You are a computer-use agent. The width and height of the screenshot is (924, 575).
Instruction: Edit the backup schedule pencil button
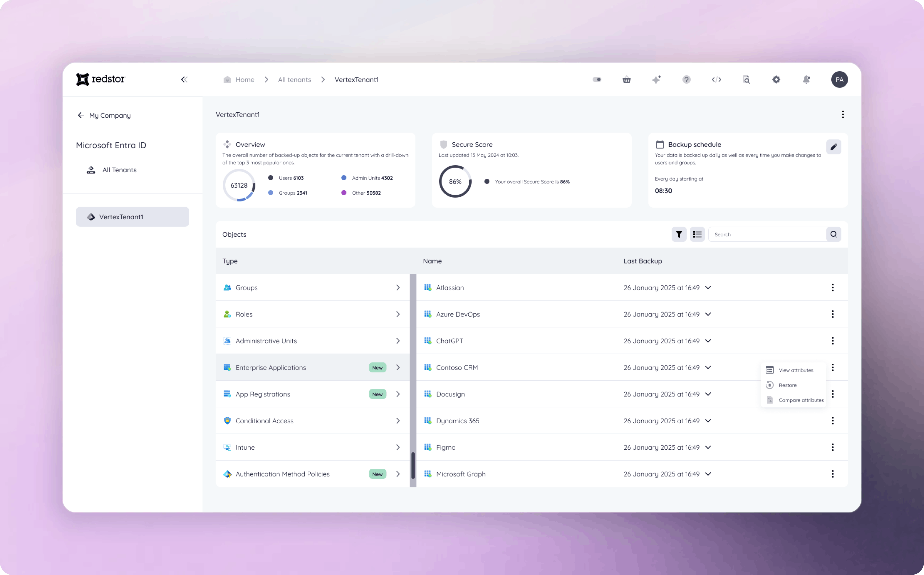(834, 147)
